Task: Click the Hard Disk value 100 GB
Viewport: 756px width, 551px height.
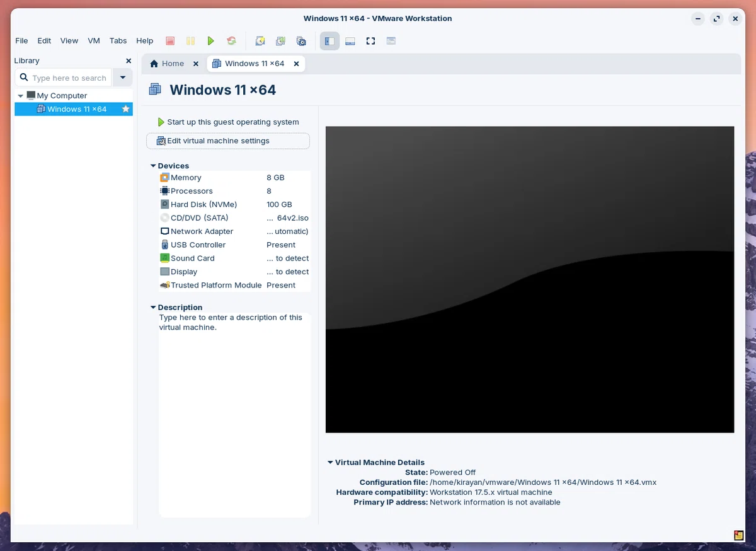Action: [279, 204]
